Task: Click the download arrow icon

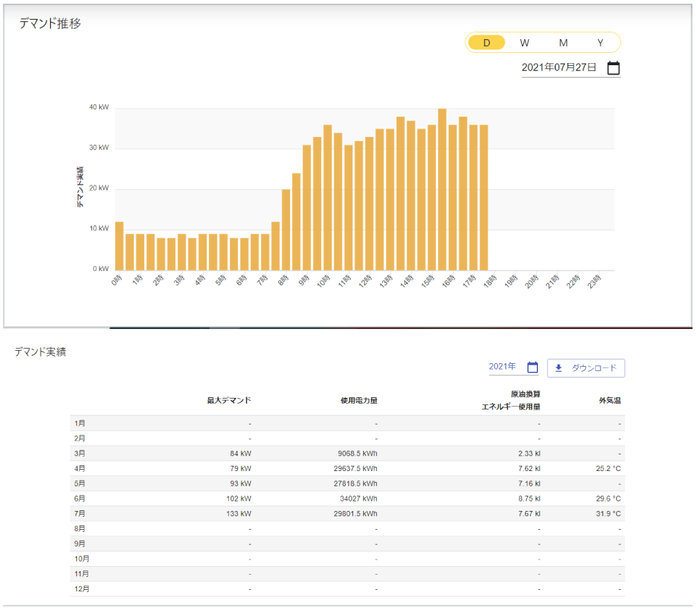Action: 558,368
